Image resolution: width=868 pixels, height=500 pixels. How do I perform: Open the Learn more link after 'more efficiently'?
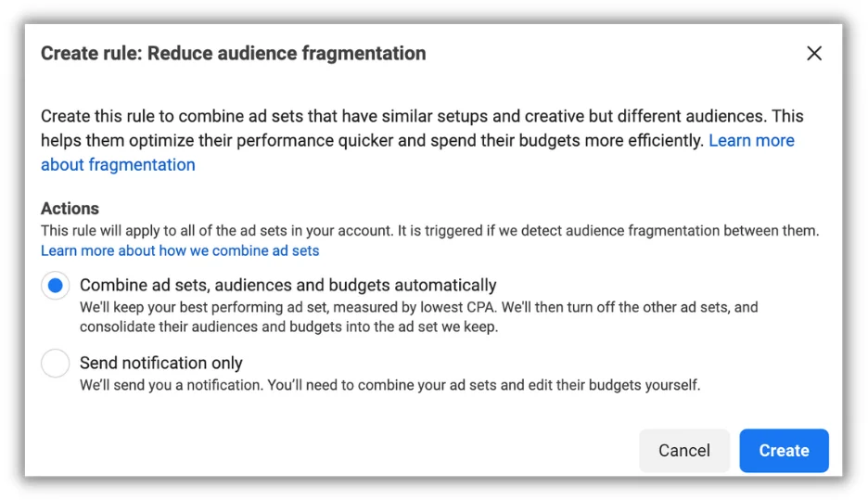click(x=751, y=141)
